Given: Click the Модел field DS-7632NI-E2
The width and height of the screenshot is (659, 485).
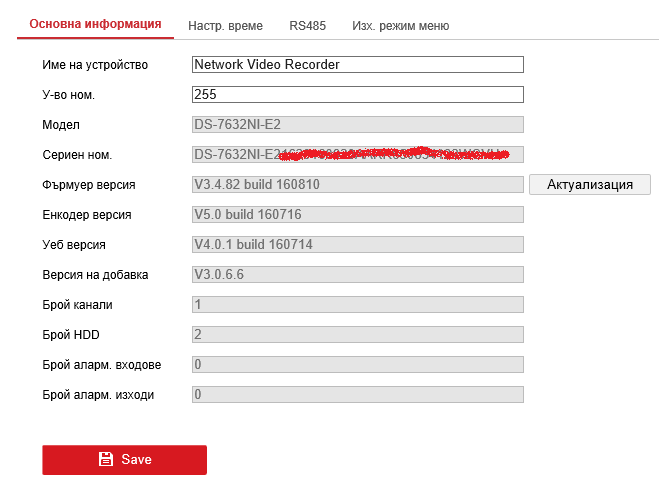Looking at the screenshot, I should tap(358, 124).
